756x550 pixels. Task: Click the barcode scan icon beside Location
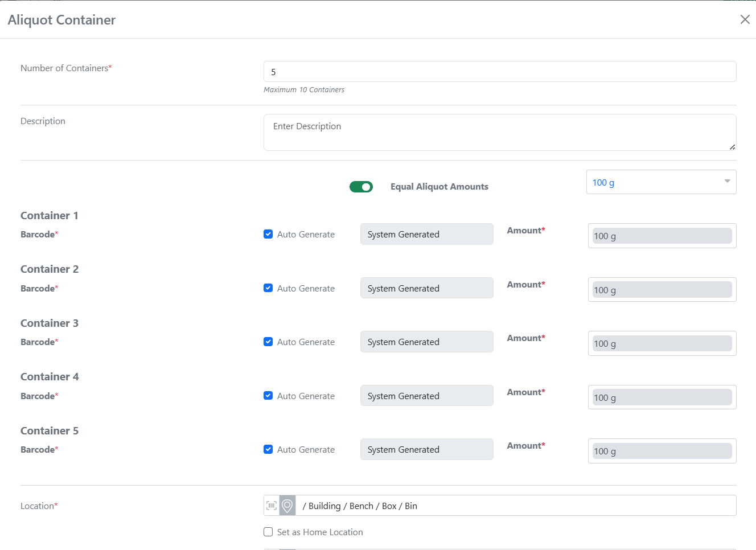(272, 506)
